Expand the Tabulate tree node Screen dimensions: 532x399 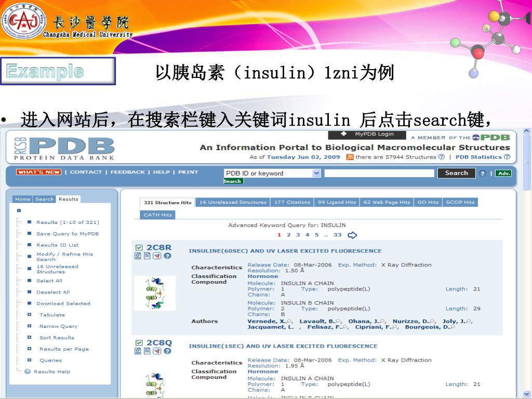[x=29, y=314]
